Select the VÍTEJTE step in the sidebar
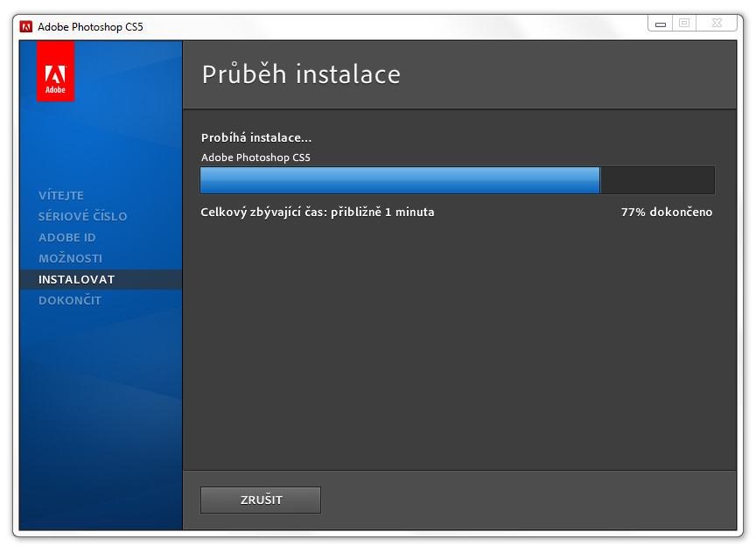 click(61, 195)
